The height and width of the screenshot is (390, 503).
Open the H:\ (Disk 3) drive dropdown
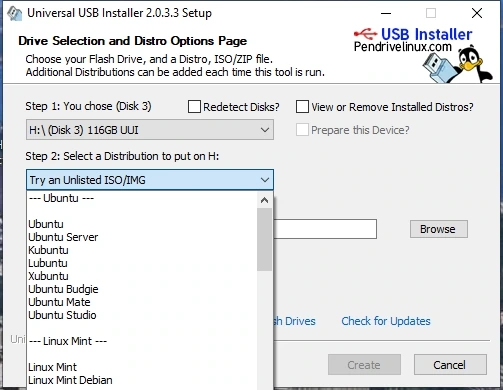tap(150, 130)
